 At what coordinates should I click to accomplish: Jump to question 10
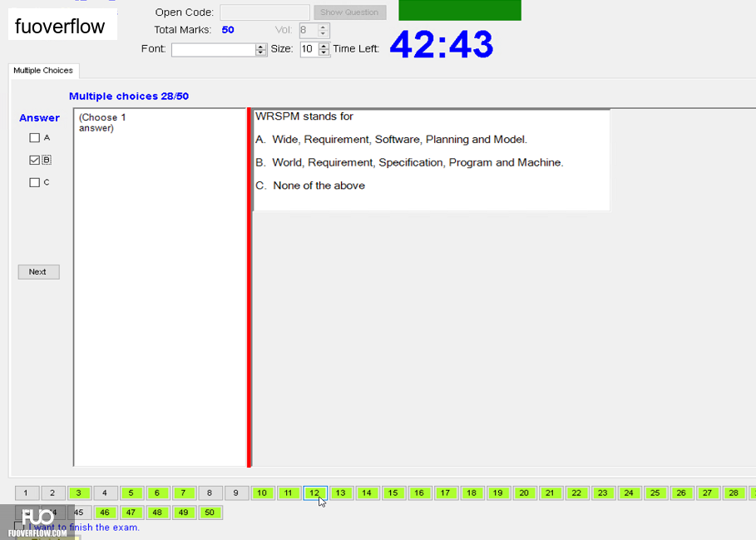click(x=262, y=493)
